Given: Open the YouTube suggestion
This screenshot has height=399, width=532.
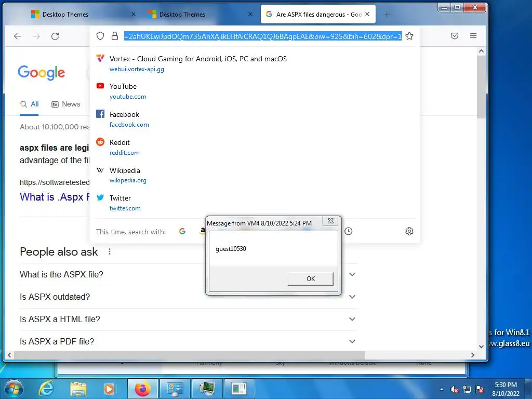Looking at the screenshot, I should [255, 91].
